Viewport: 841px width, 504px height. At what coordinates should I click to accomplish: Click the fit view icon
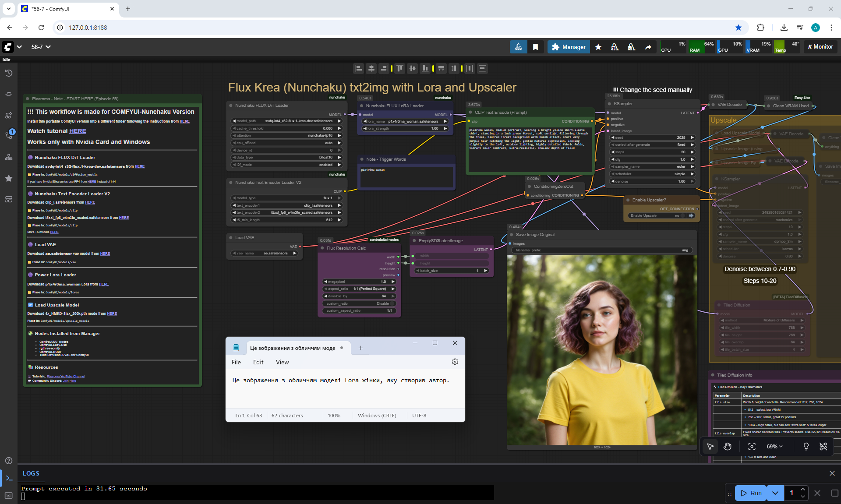coord(752,446)
